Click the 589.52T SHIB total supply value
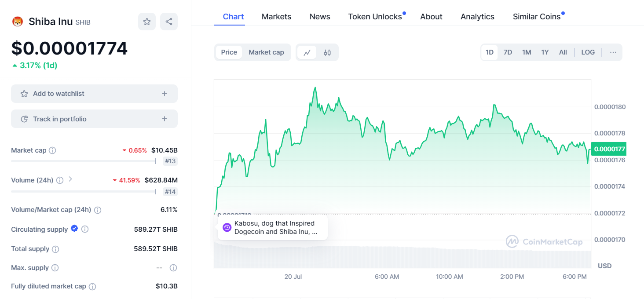Screen dimensions: 644x299 (156, 249)
